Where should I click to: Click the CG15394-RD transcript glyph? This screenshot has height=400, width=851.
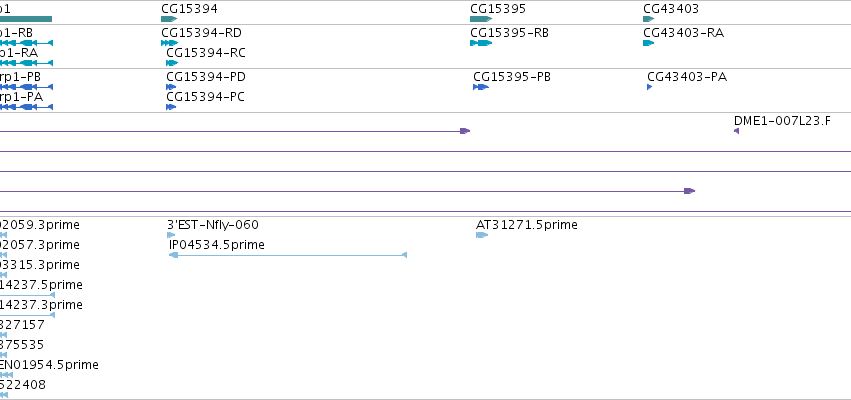click(x=169, y=43)
